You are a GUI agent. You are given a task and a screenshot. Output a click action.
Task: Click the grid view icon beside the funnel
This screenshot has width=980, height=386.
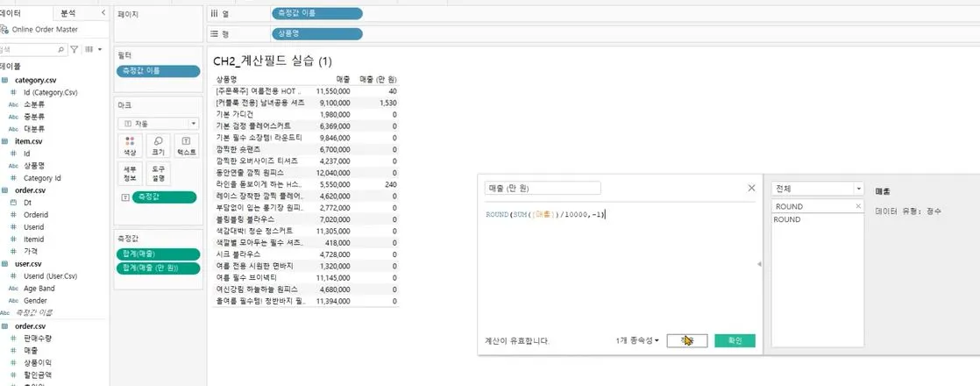[x=89, y=49]
